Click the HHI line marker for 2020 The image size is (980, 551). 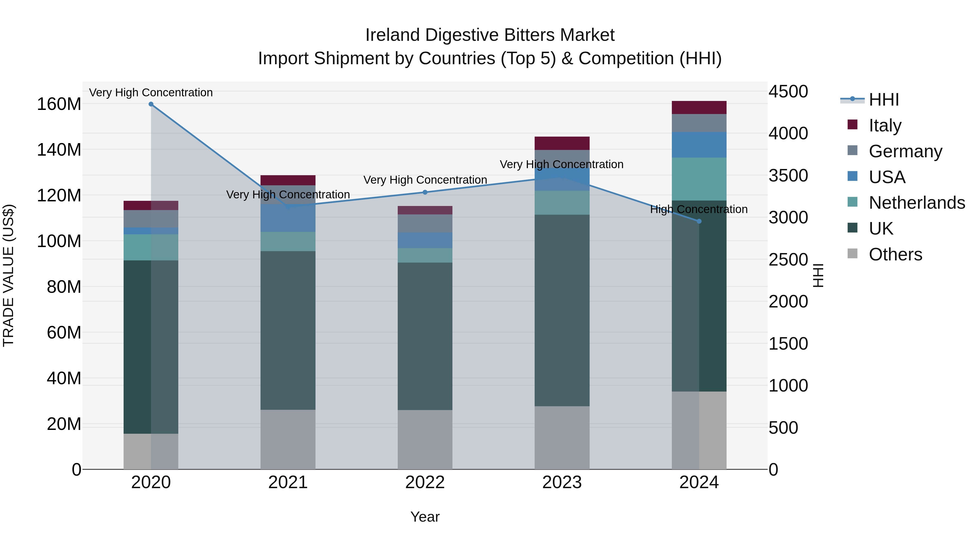pos(151,104)
